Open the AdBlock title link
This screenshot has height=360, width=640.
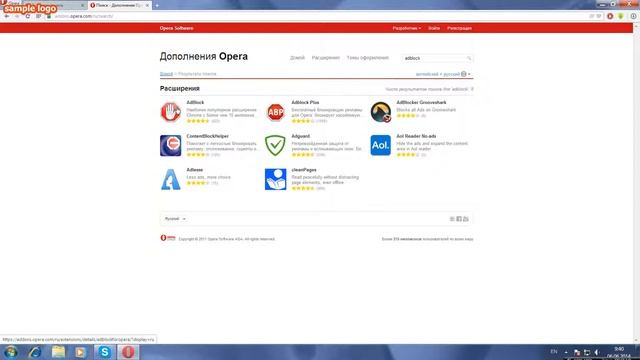pyautogui.click(x=195, y=102)
